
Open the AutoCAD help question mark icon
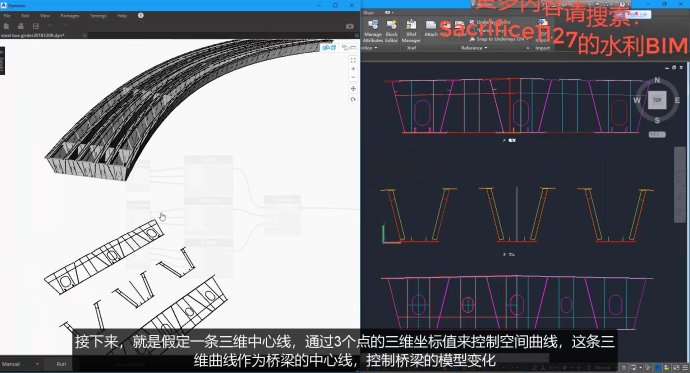[622, 4]
